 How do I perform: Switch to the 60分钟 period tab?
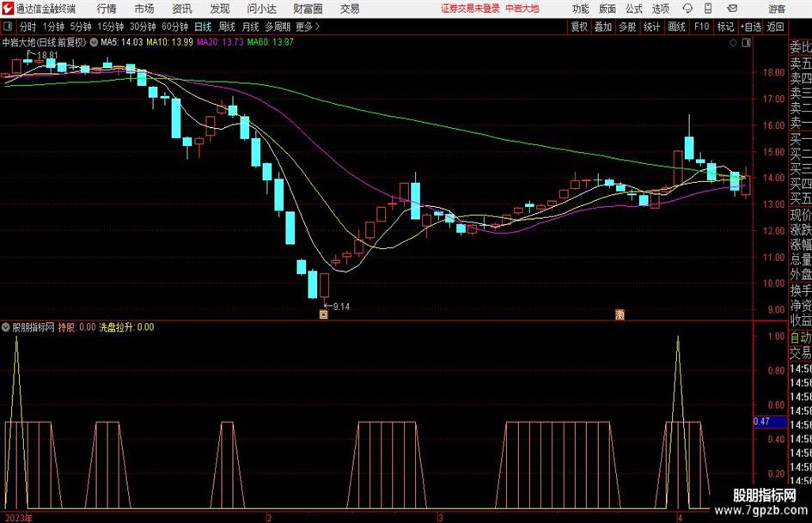tap(175, 27)
